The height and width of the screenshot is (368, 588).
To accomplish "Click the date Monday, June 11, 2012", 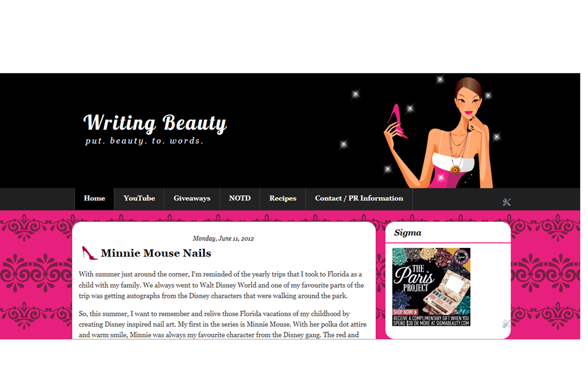I will point(223,239).
